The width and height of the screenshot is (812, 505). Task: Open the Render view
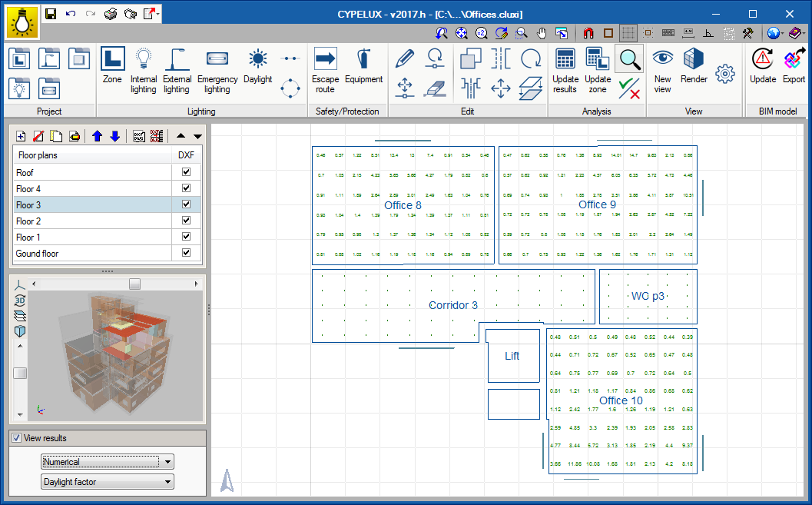tap(694, 66)
